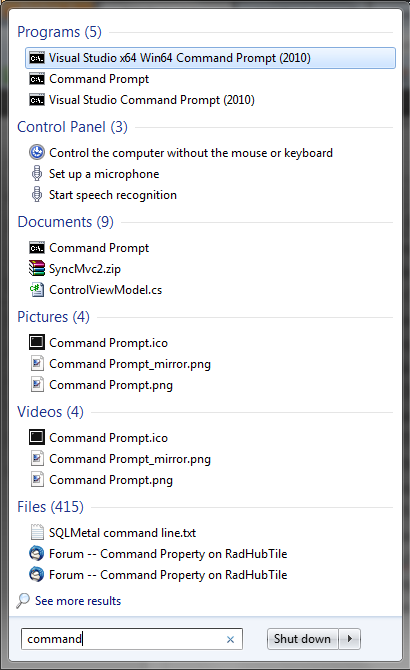The width and height of the screenshot is (410, 670).
Task: Click the Thunderbird icon of first Forum result
Action: pyautogui.click(x=37, y=553)
